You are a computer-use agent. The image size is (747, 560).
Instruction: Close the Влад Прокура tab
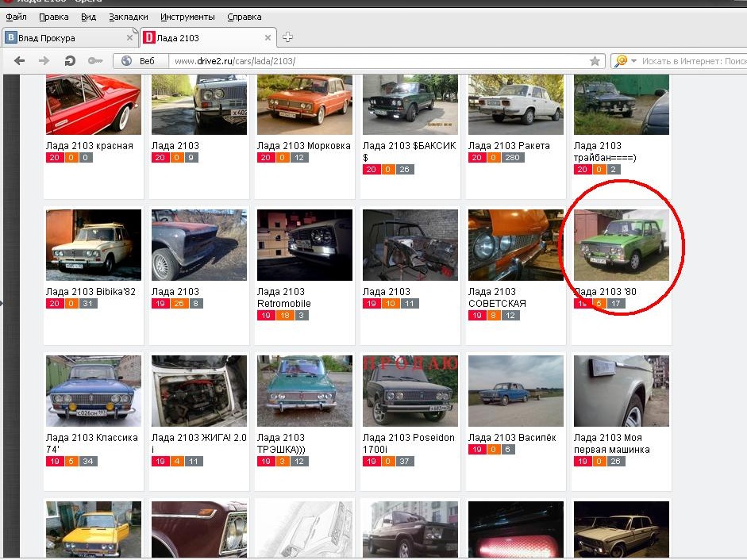[x=129, y=37]
